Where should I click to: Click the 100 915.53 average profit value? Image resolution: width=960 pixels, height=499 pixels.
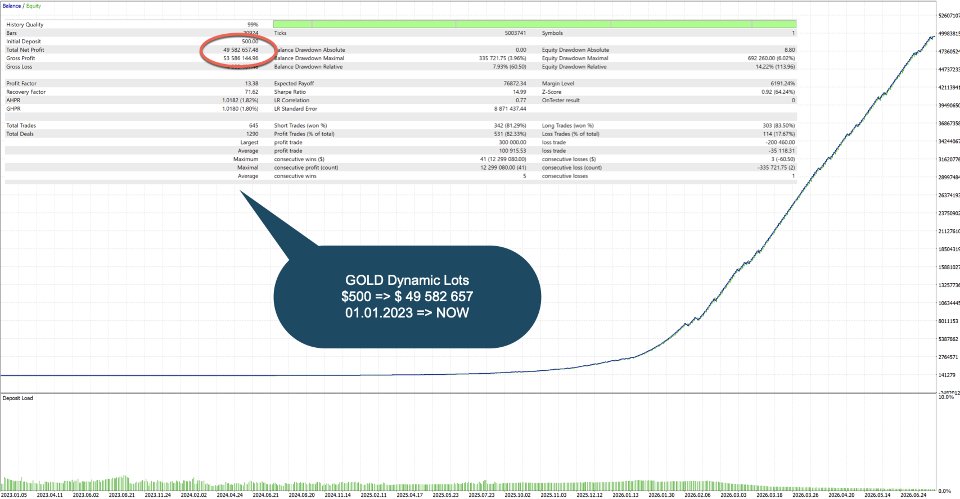pos(512,151)
